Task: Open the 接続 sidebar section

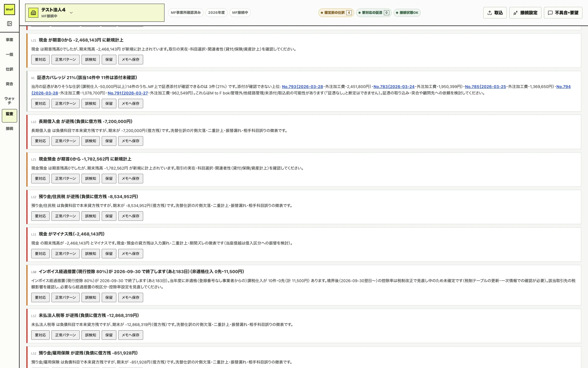Action: pyautogui.click(x=9, y=128)
